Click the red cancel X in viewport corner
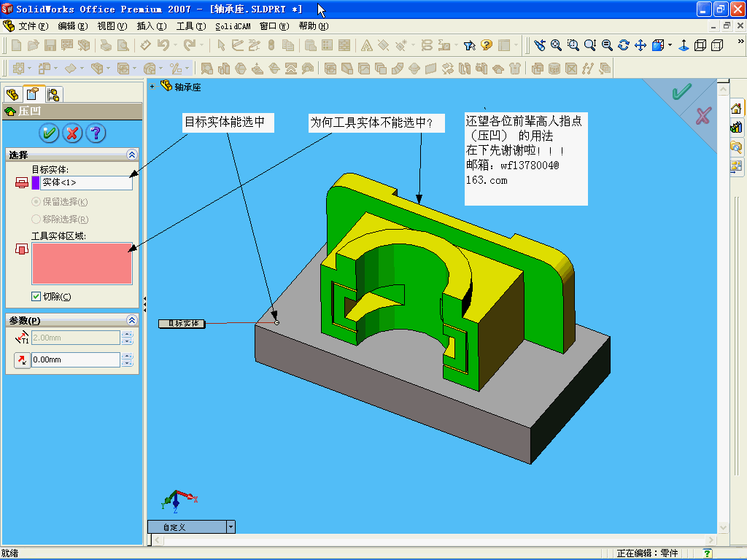Viewport: 747px width, 560px height. (x=704, y=116)
